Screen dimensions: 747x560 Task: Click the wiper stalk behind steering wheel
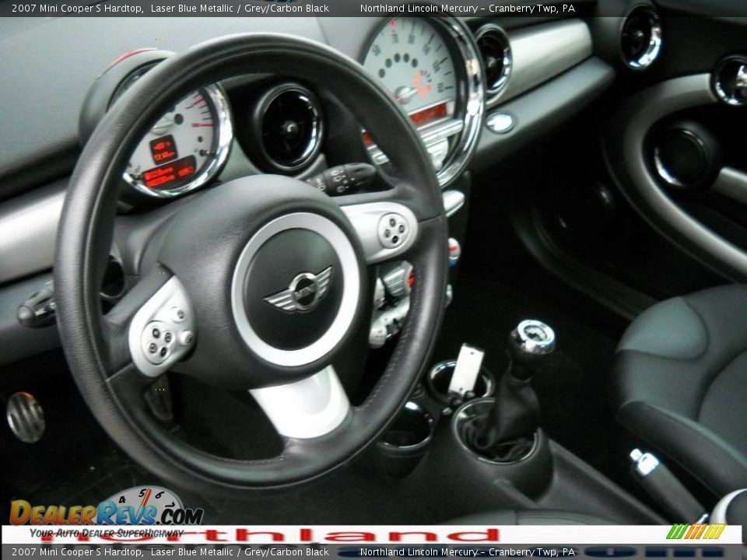pyautogui.click(x=343, y=178)
